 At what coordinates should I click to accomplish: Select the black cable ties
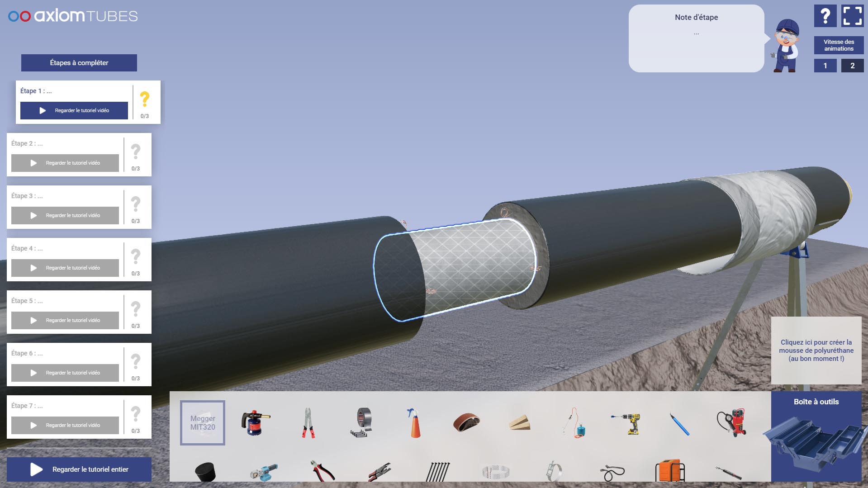pyautogui.click(x=437, y=472)
